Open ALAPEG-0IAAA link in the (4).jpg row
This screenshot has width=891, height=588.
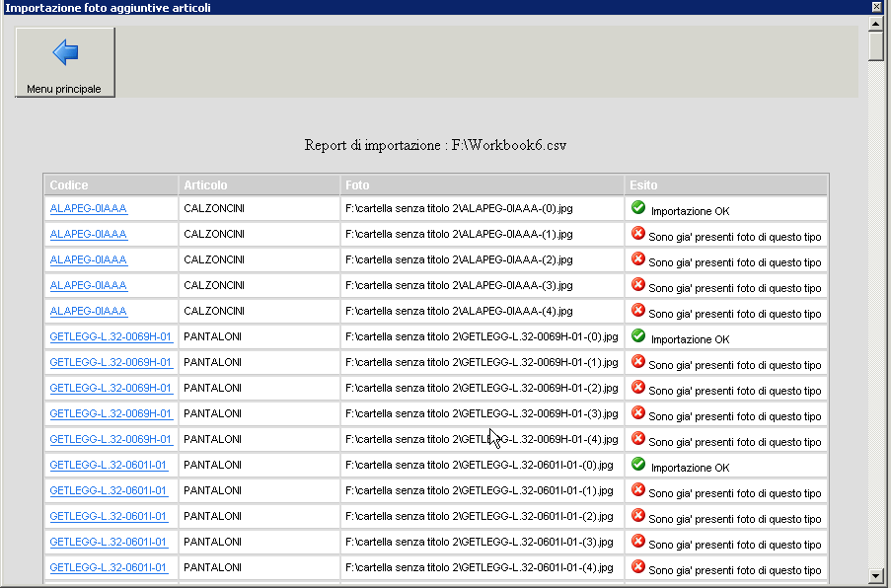(x=89, y=311)
